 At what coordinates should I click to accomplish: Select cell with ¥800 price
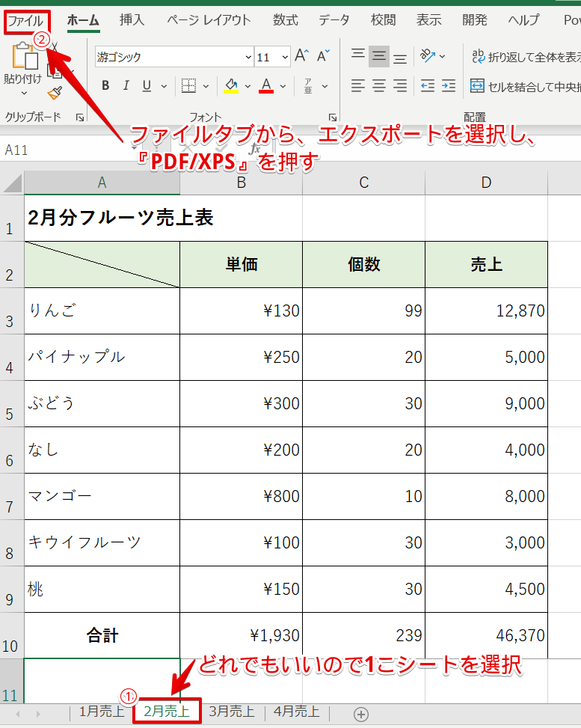point(242,496)
